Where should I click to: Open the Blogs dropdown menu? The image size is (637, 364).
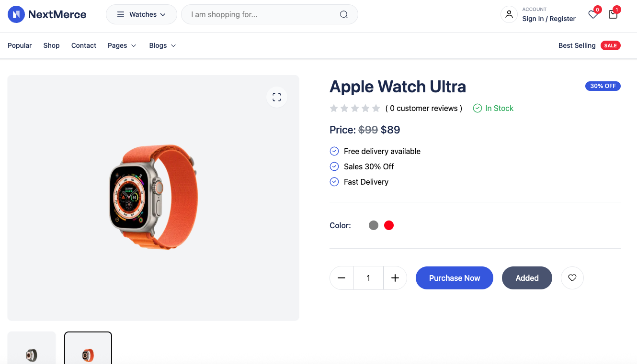[x=162, y=45]
